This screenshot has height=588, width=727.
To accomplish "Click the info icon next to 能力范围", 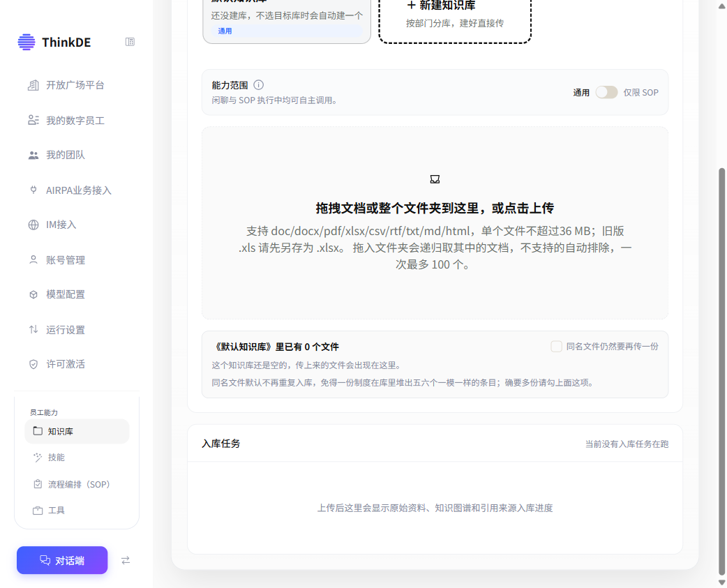I will point(259,85).
